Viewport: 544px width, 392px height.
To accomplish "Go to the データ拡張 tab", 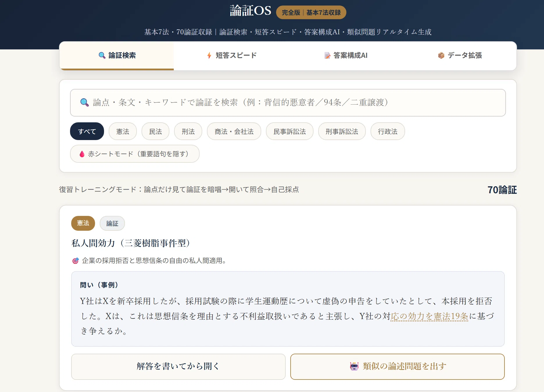I will coord(459,56).
